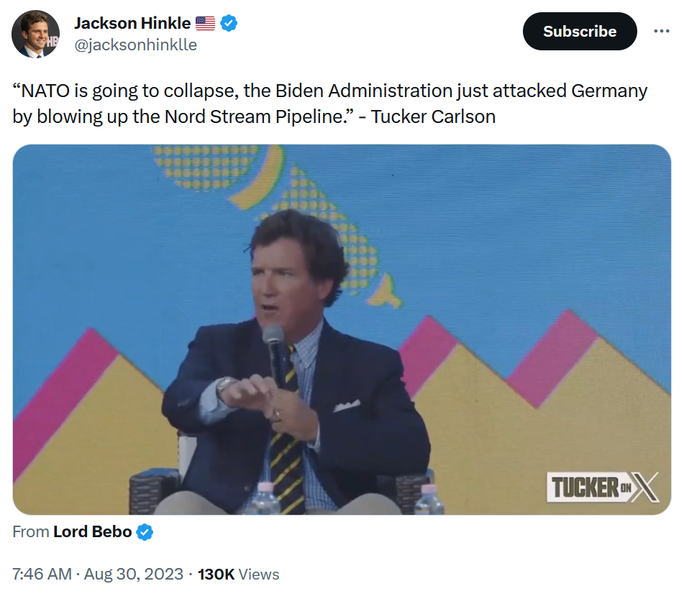Viewport: 684px width, 599px height.
Task: Click the three-dot more options icon
Action: [x=661, y=31]
